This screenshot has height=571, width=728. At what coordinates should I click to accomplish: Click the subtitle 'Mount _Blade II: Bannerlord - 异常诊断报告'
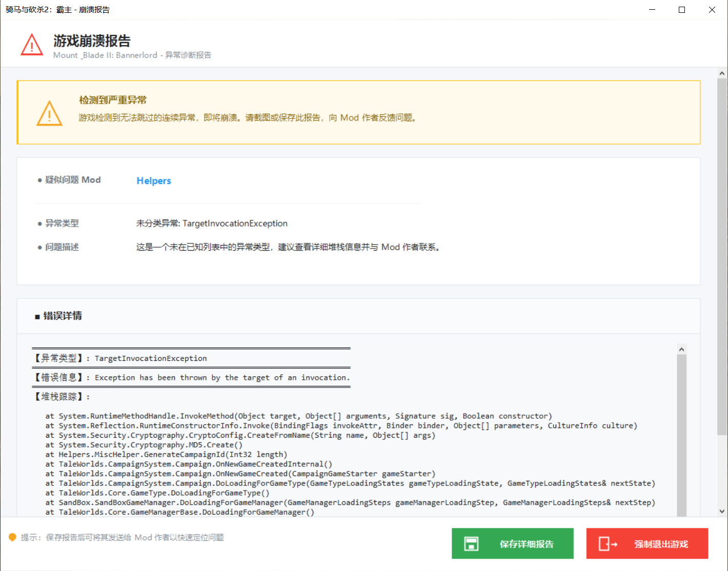point(132,55)
